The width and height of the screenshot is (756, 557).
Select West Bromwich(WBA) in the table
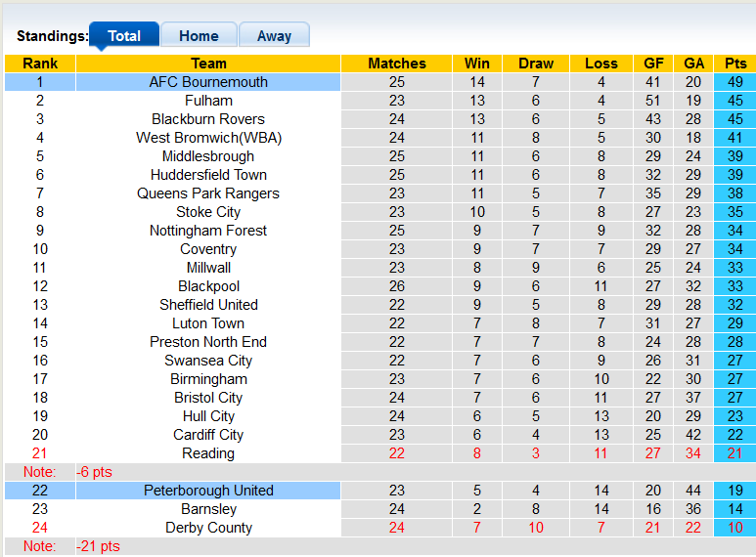pos(208,138)
